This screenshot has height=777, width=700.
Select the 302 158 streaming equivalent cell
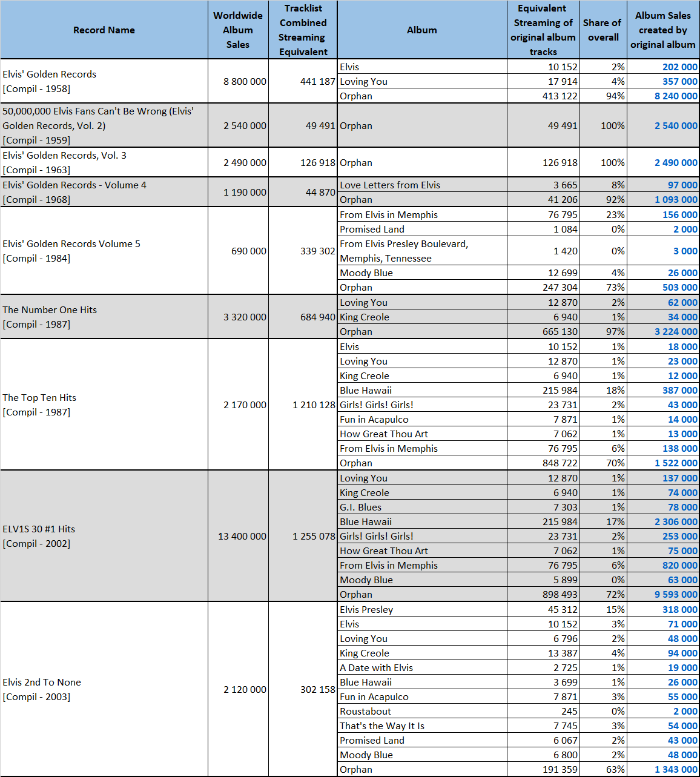click(303, 689)
